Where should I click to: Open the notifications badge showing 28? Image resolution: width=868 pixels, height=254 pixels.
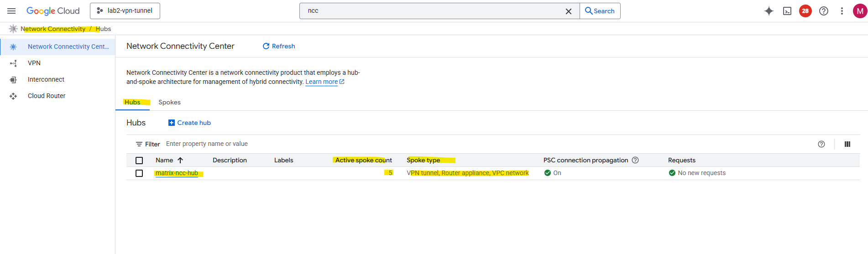tap(805, 11)
